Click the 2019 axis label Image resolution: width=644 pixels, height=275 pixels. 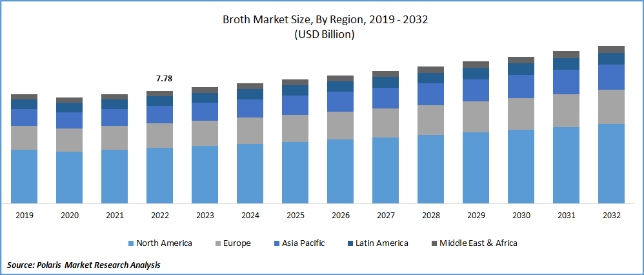point(25,216)
